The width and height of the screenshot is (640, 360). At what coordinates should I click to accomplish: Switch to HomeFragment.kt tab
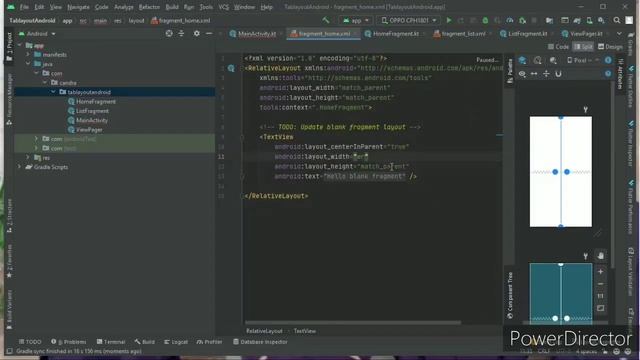coord(392,33)
